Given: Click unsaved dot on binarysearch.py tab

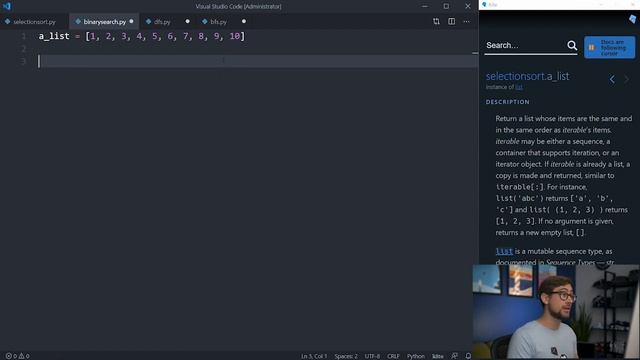Looking at the screenshot, I should click(x=131, y=21).
